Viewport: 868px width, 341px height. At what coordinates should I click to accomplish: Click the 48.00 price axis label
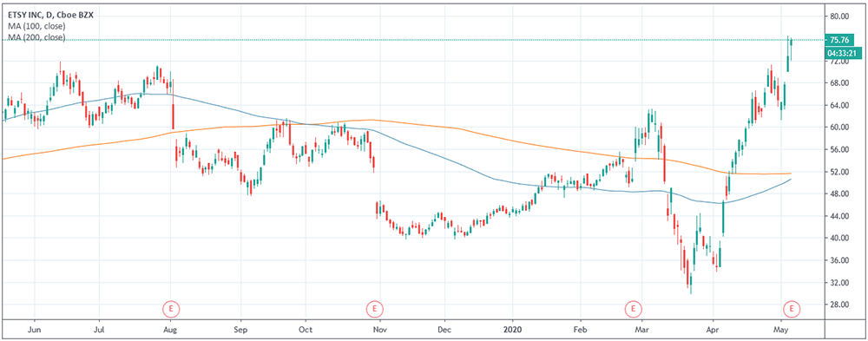point(839,193)
